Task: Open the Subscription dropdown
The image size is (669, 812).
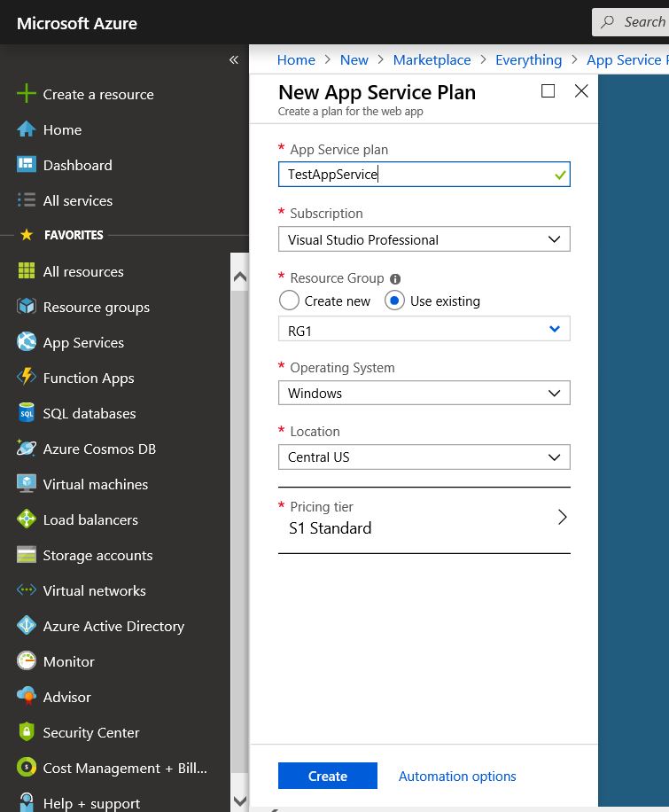Action: click(x=424, y=239)
